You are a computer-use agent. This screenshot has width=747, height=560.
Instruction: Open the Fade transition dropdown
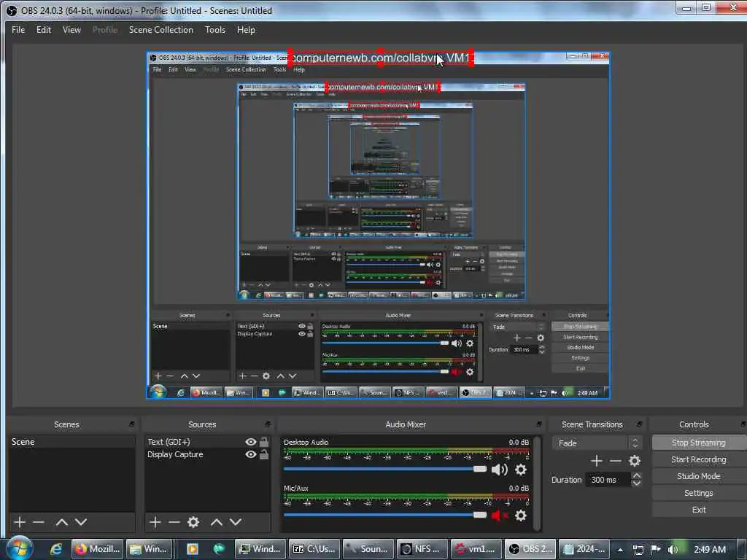[597, 443]
